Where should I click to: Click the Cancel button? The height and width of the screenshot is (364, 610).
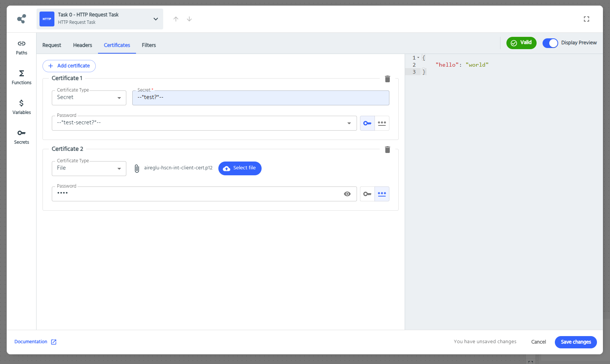[538, 342]
